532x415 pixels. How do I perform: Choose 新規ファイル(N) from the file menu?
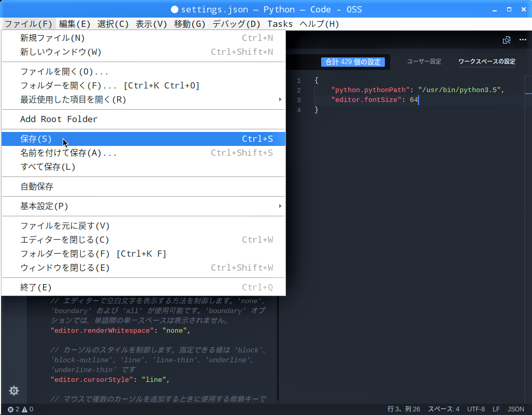143,38
